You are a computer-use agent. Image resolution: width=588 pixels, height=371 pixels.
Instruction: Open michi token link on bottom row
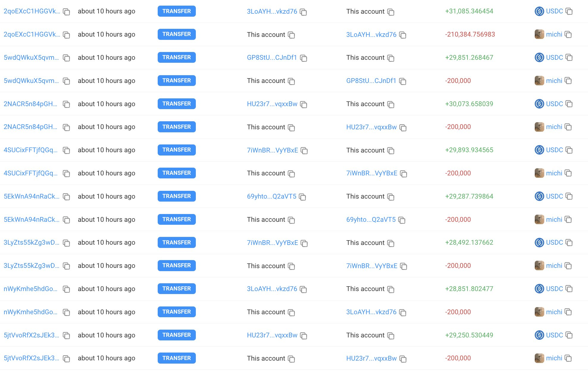pyautogui.click(x=554, y=358)
